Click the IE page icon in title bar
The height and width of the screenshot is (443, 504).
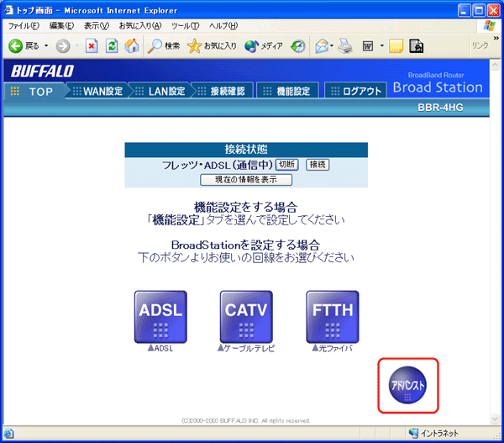pyautogui.click(x=8, y=10)
